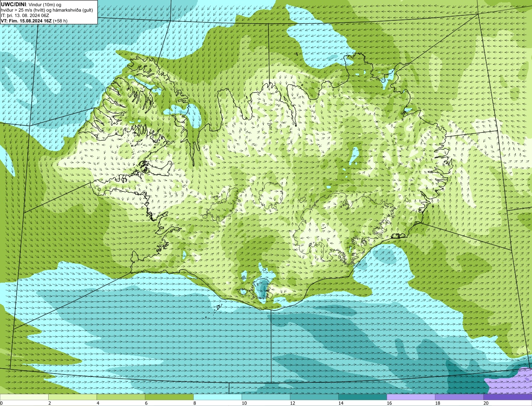Click the legend scale label '6'
The width and height of the screenshot is (532, 406).
(x=146, y=403)
